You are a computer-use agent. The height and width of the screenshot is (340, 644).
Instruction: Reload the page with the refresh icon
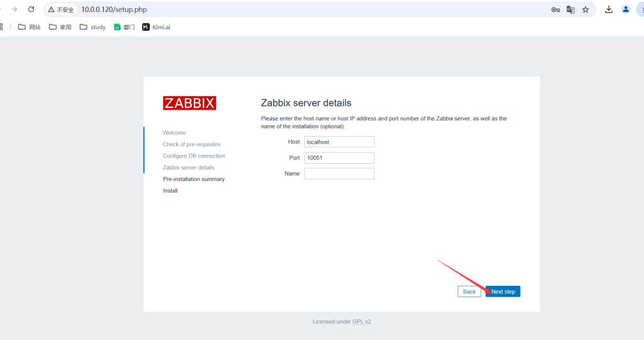pos(31,9)
